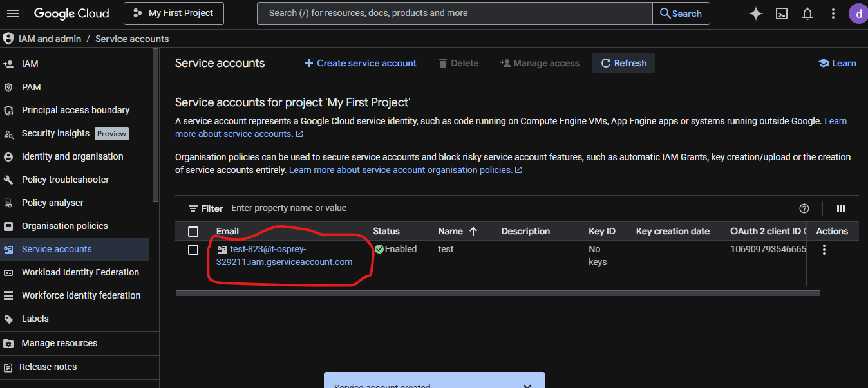
Task: Open notifications bell icon
Action: click(807, 13)
